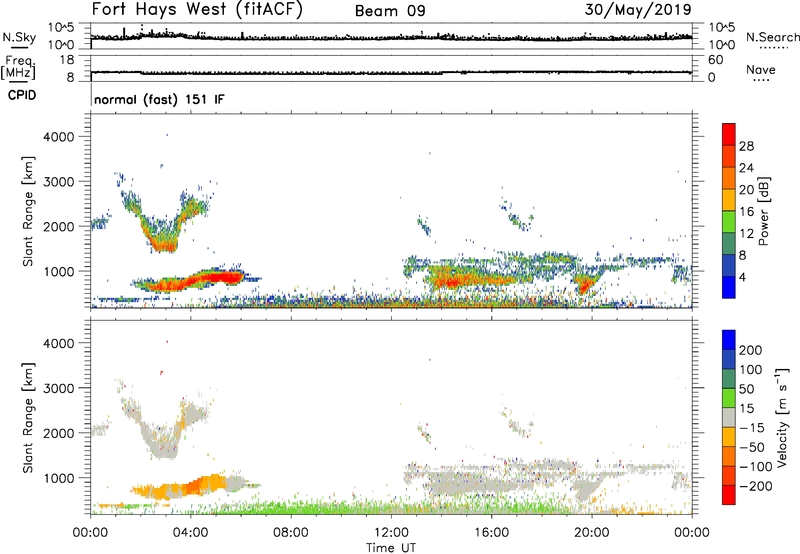Click the '04:00' time tick label
Screen dimensions: 800x554
pos(191,533)
